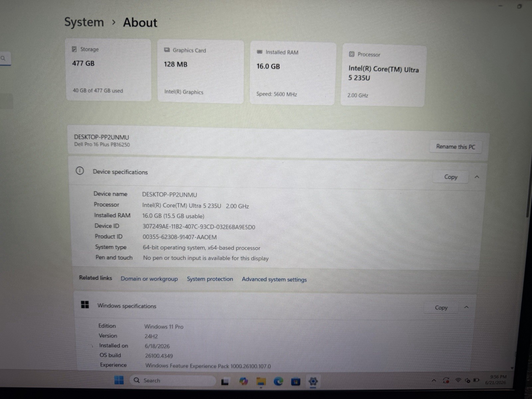Select the Device ID value
This screenshot has height=399, width=532.
coord(199,227)
